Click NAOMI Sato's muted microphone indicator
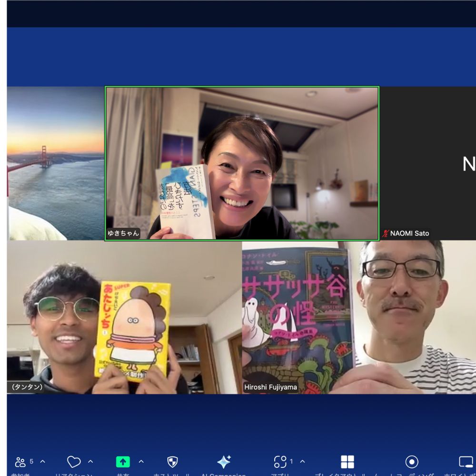The height and width of the screenshot is (476, 476). tap(386, 233)
